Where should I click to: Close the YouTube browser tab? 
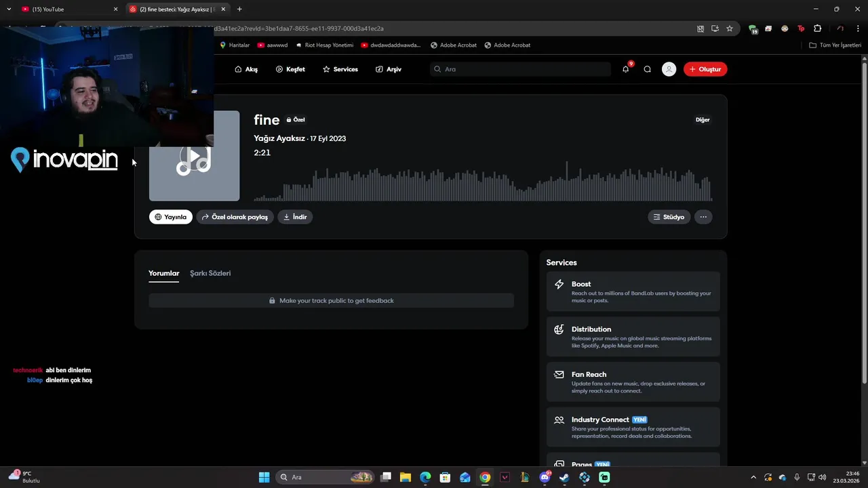click(115, 9)
